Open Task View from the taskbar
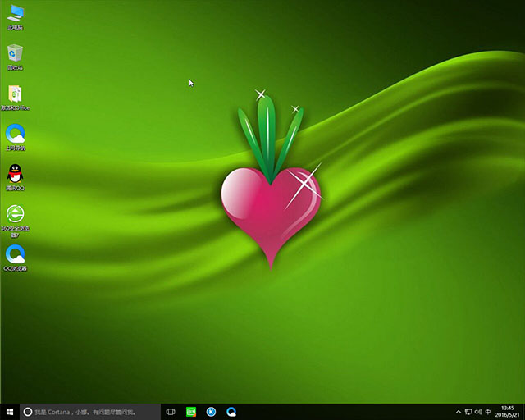 tap(171, 411)
